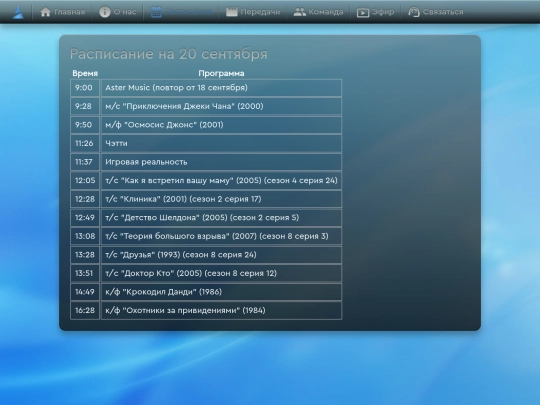Select the 13:51 time cell
Image resolution: width=540 pixels, height=405 pixels.
85,274
